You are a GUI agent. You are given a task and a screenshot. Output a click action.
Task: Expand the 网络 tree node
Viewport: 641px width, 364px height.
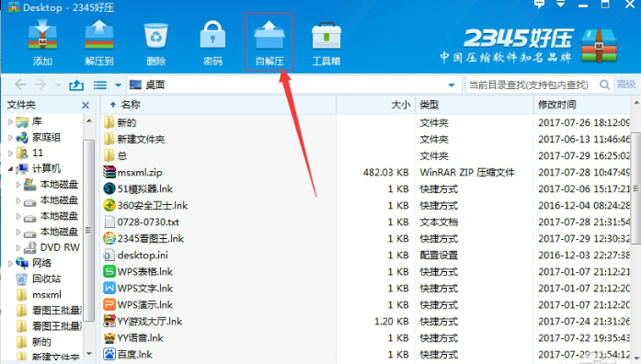(x=11, y=263)
